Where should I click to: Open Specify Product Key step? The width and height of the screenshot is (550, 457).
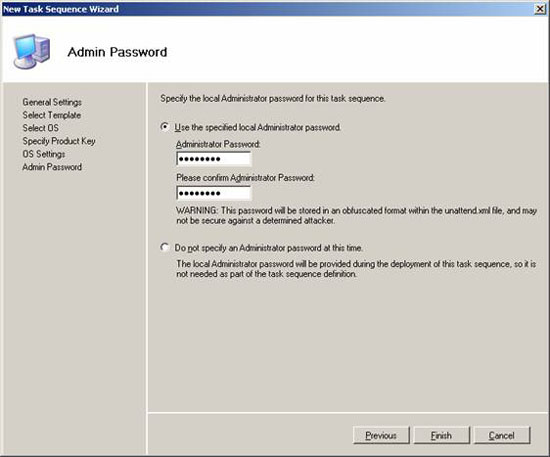59,141
